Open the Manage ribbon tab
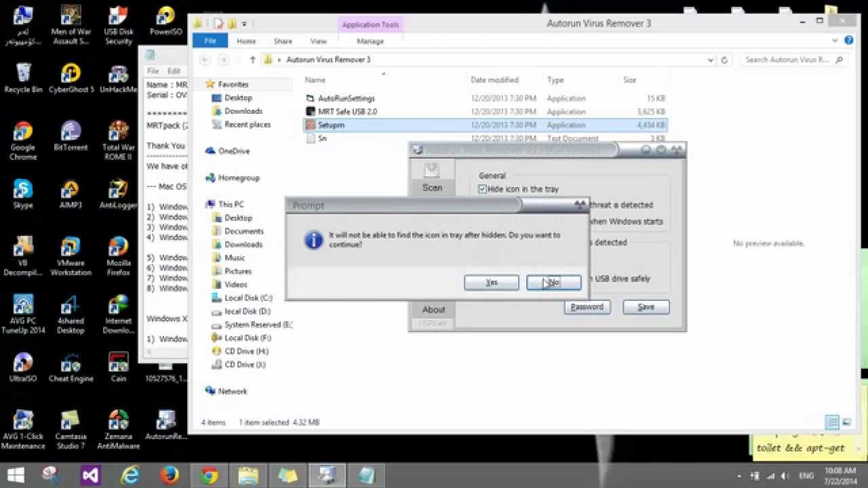The image size is (868, 488). (370, 41)
